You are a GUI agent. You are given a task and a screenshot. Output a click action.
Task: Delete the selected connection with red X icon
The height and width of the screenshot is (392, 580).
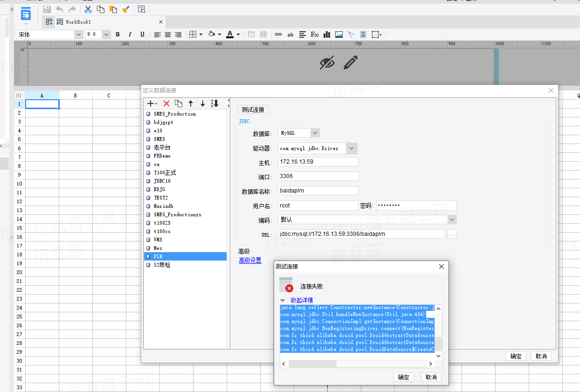166,103
